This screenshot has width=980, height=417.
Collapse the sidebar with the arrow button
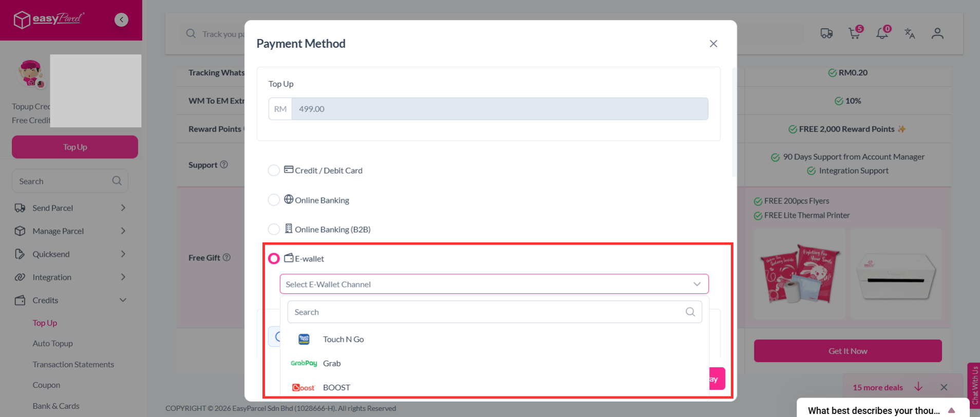121,20
